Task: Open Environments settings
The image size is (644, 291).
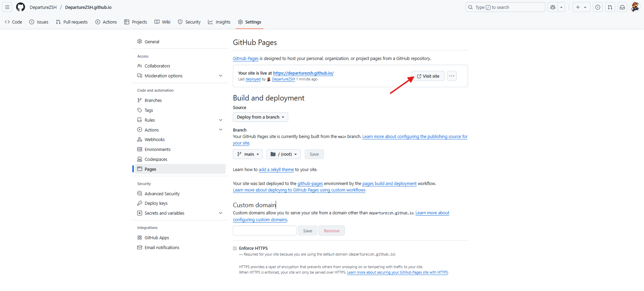Action: [180, 149]
